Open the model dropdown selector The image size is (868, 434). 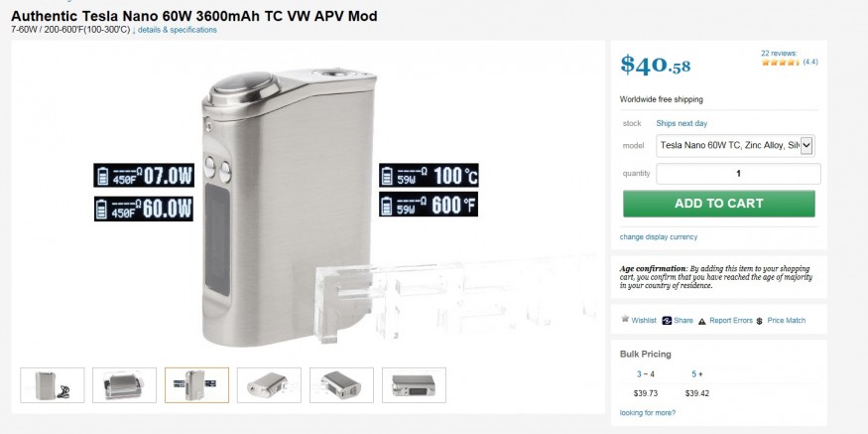(x=735, y=145)
